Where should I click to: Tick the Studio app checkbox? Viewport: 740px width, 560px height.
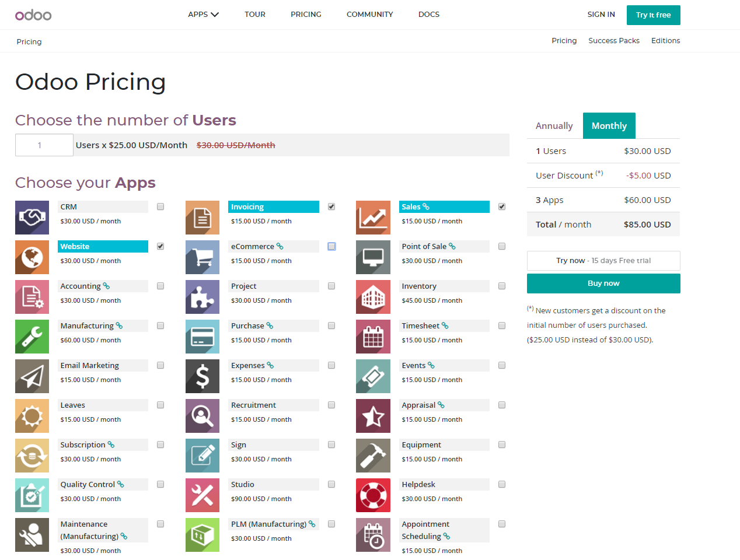(331, 484)
